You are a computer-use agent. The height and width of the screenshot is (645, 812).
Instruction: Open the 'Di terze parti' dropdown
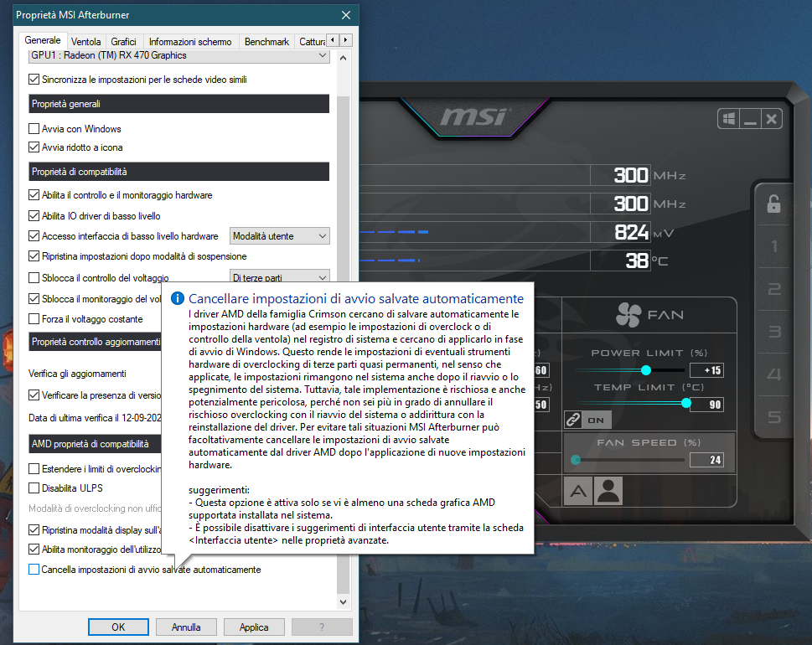279,276
